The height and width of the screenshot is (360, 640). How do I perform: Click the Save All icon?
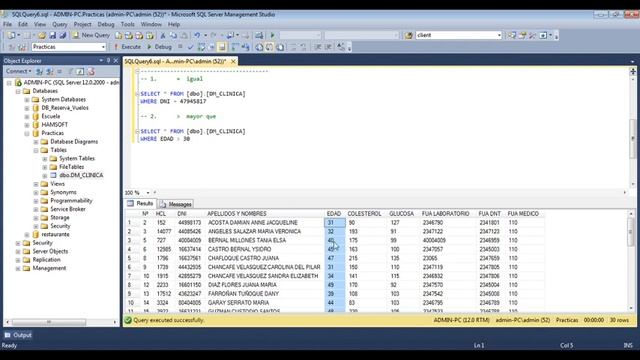click(62, 36)
